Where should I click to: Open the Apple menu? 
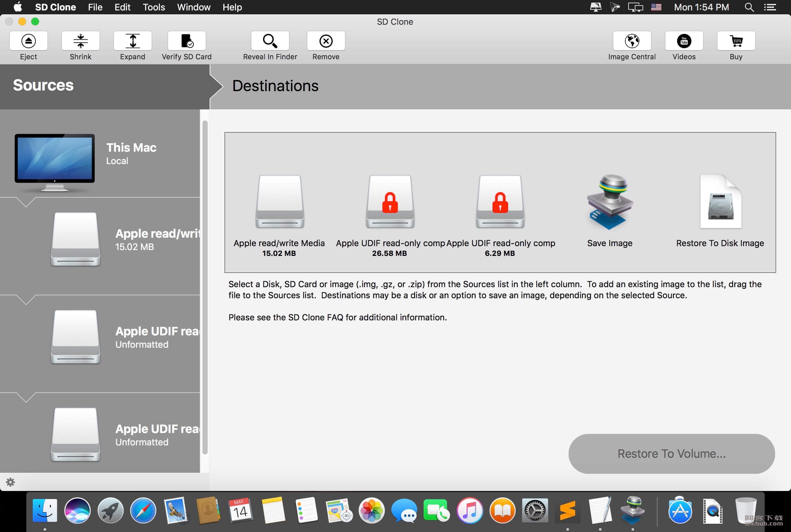pyautogui.click(x=17, y=7)
